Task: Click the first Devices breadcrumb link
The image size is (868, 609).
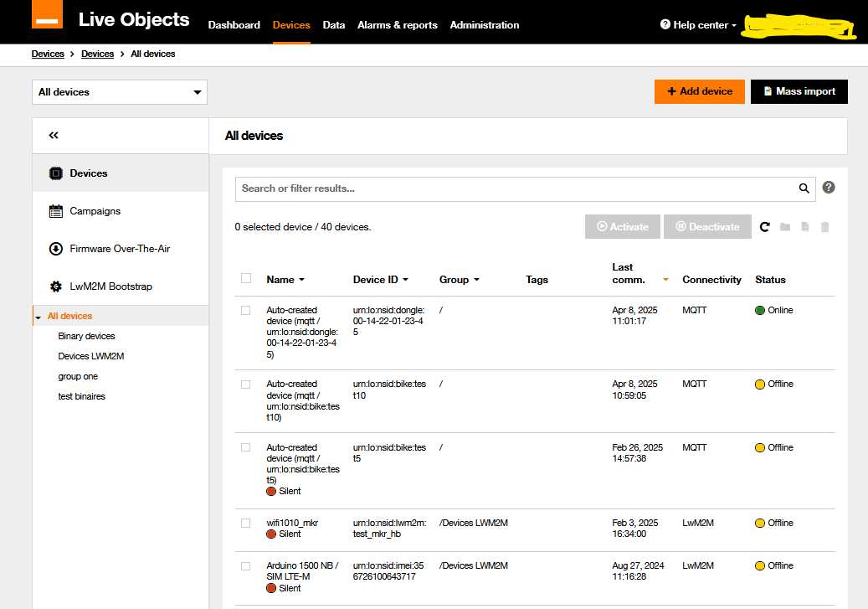Action: click(48, 54)
